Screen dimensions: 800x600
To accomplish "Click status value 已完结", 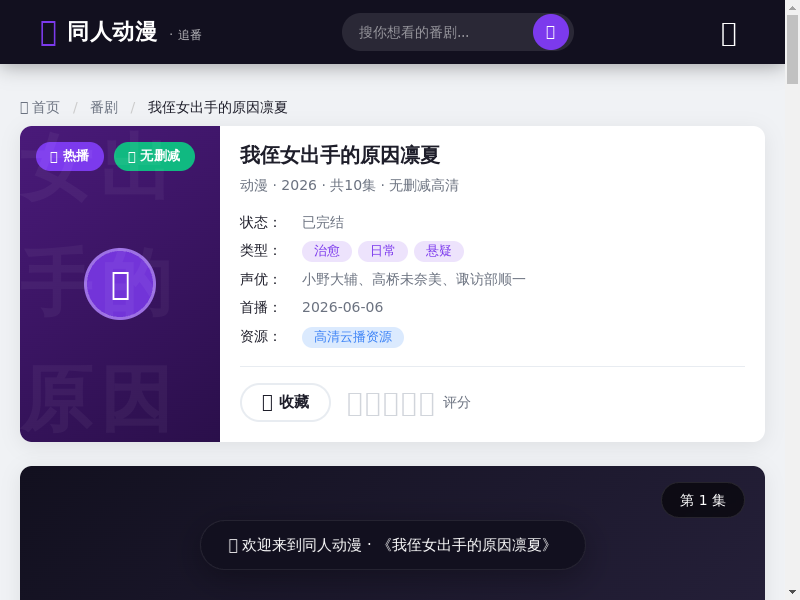I will [x=323, y=222].
